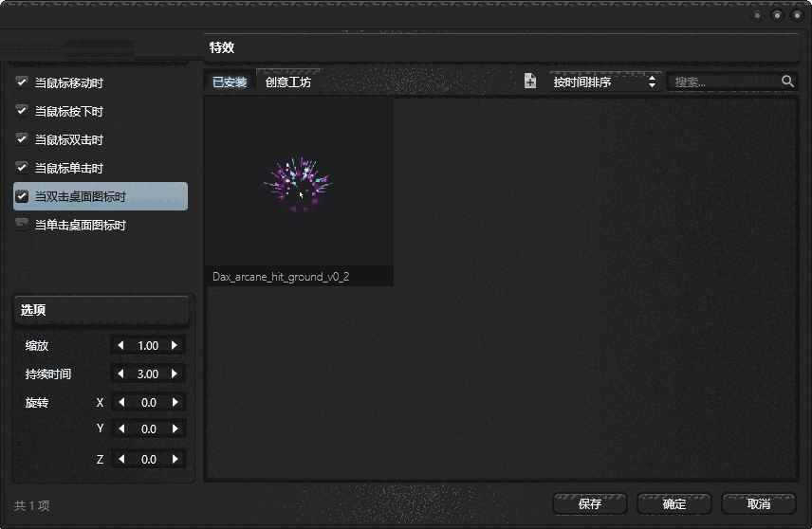
Task: Open the 创意工坊 tab
Action: 288,82
